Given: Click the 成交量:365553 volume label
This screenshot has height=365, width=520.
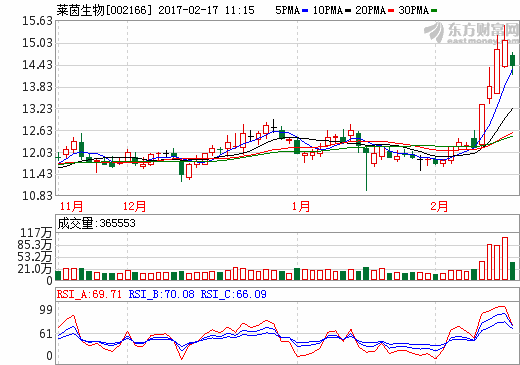Looking at the screenshot, I should (97, 223).
